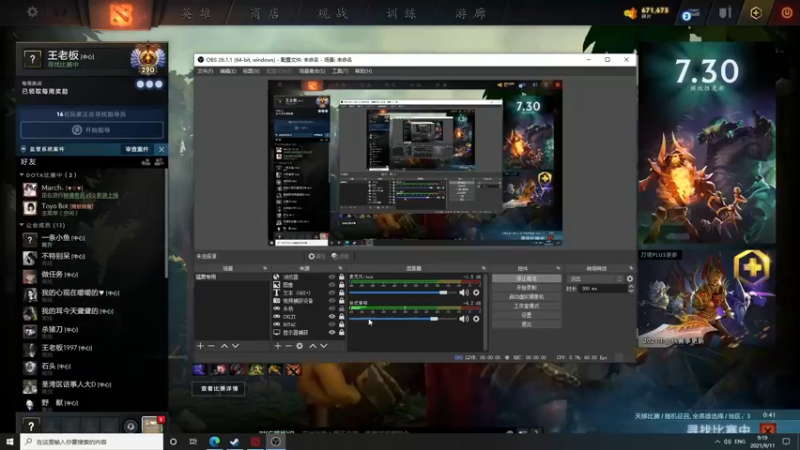Screen dimensions: 800x450
Task: Click 停止推流 button in OBS controls
Action: 527,279
